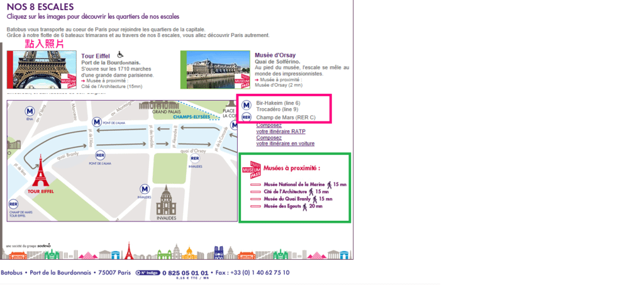Click Champ de Mars (RER C) text
The height and width of the screenshot is (302, 644).
[x=286, y=118]
